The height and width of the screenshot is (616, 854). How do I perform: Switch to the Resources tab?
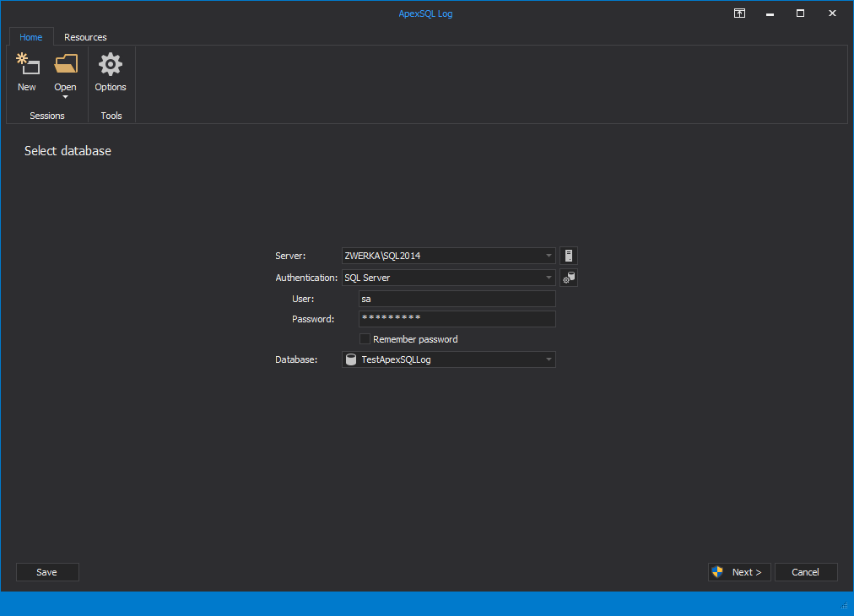pos(85,37)
